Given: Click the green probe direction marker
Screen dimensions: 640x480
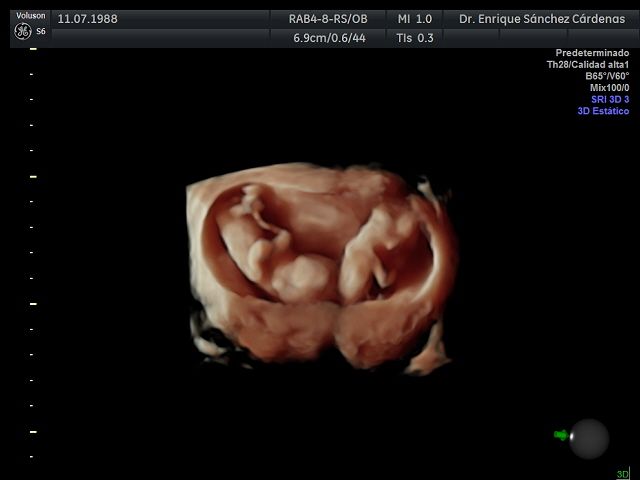Looking at the screenshot, I should click(561, 435).
